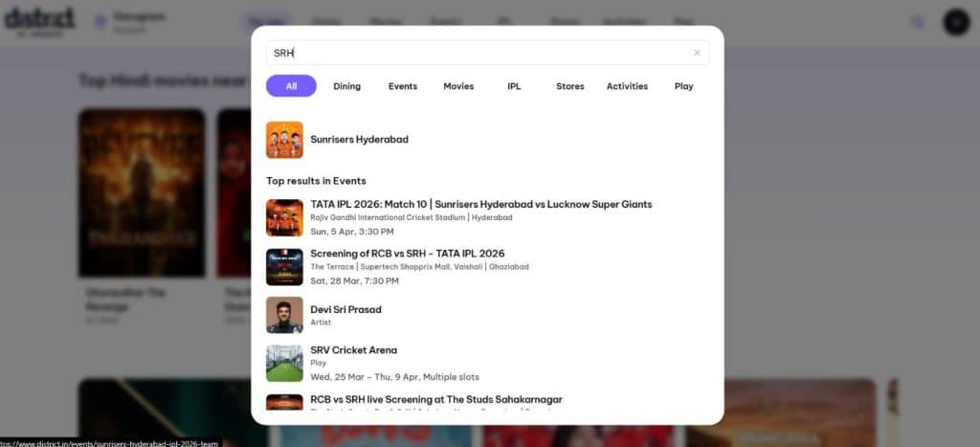The image size is (980, 447).
Task: Open the SRV Cricket Arena result
Action: click(x=354, y=350)
